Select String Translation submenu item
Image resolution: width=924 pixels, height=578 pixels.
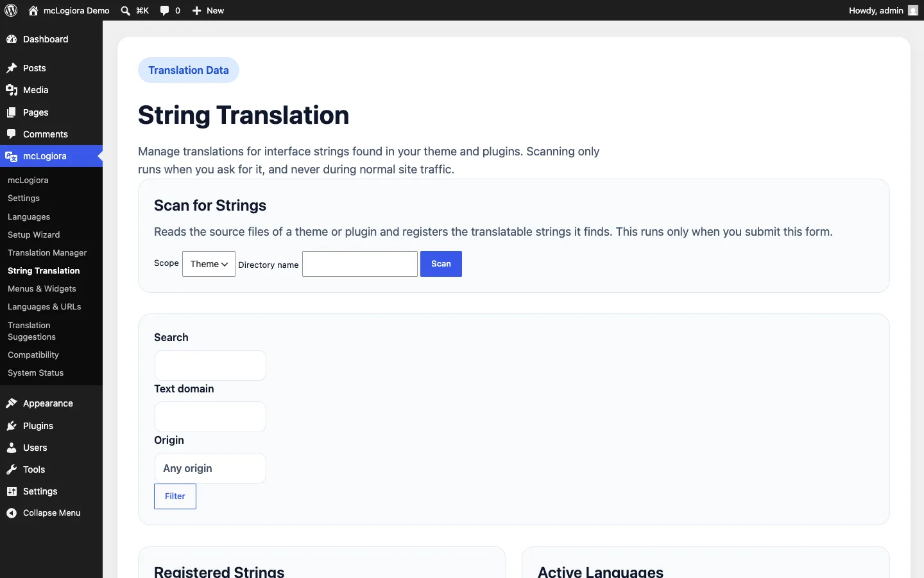(44, 271)
